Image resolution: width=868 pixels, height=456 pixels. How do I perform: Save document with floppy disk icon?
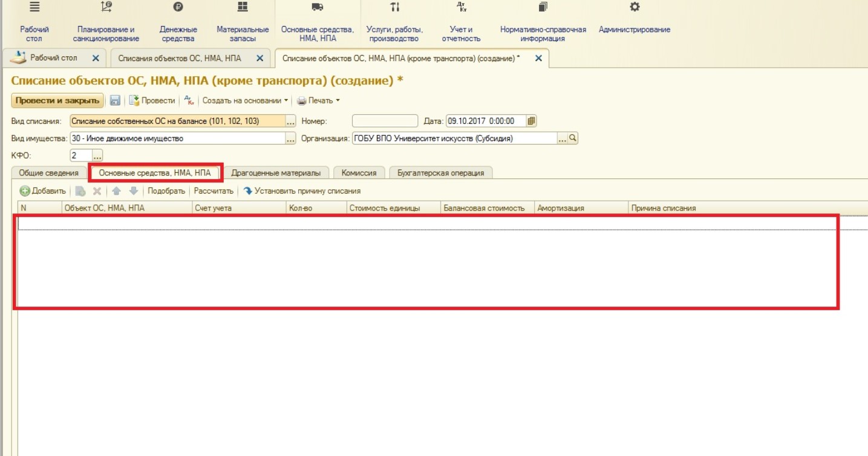(x=115, y=100)
